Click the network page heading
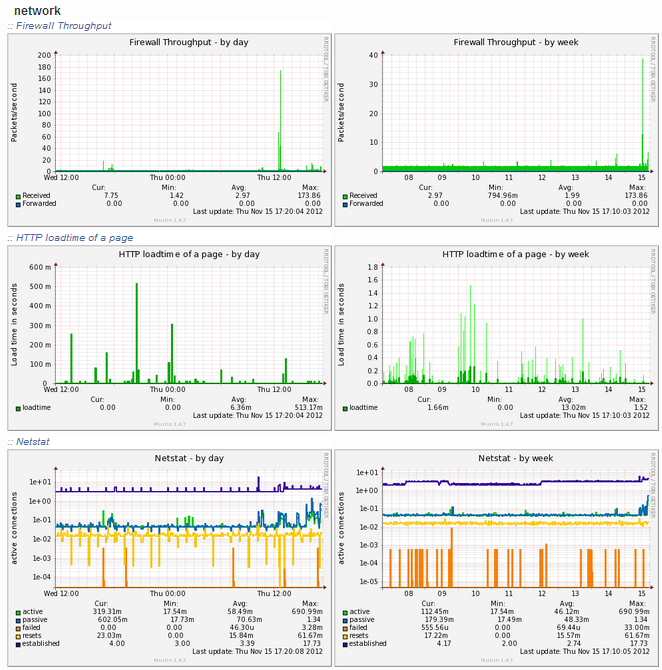Screen dimensions: 662x670 pyautogui.click(x=37, y=11)
